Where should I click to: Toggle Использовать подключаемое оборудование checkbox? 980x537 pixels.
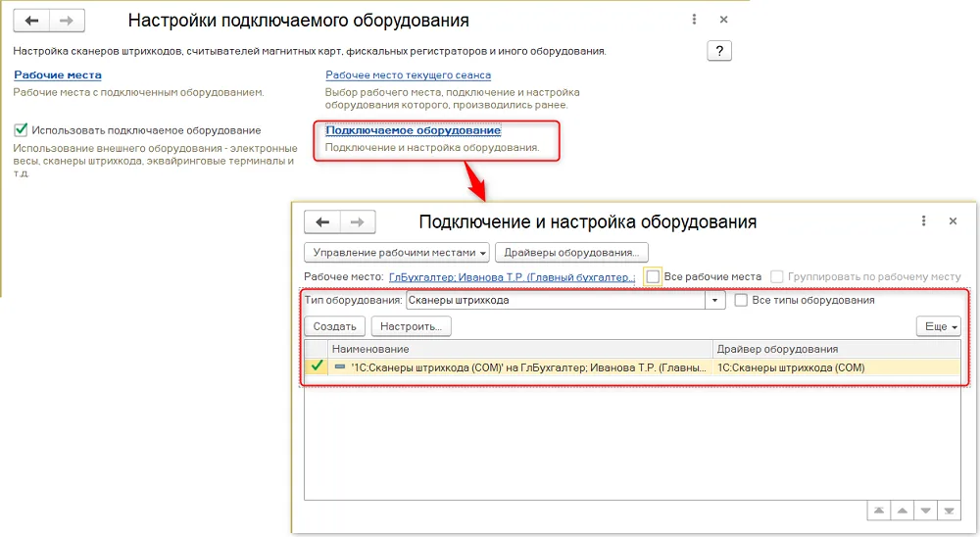(21, 130)
